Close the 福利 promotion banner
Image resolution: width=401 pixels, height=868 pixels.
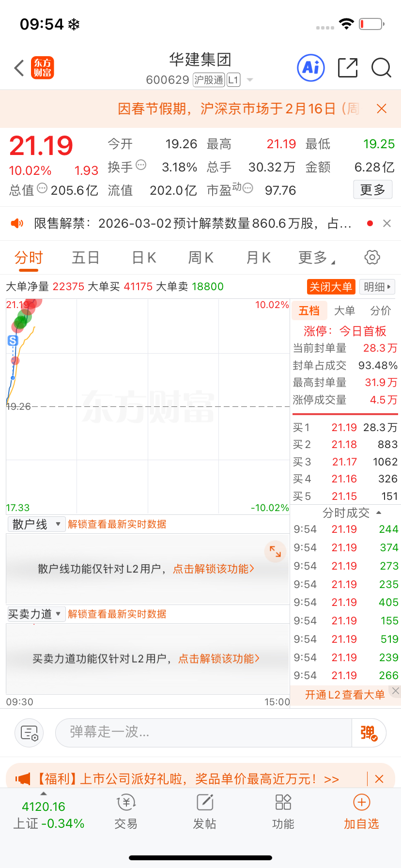[x=379, y=779]
